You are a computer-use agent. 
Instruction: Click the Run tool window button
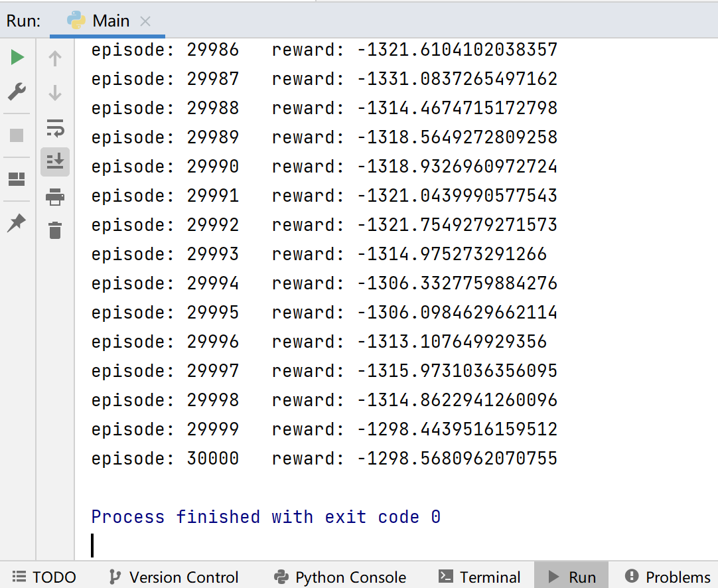pyautogui.click(x=571, y=577)
